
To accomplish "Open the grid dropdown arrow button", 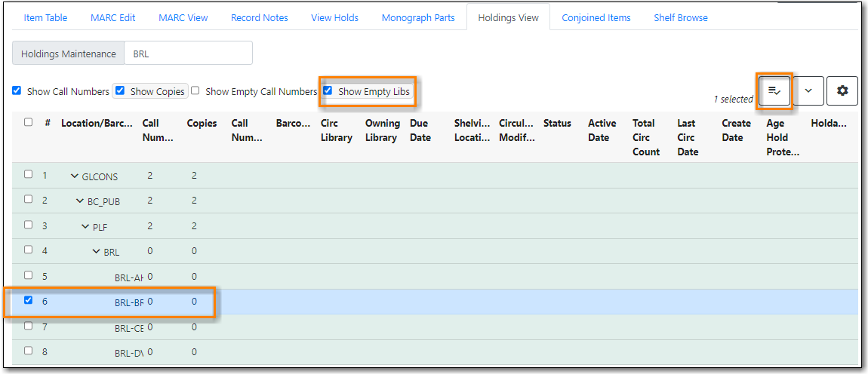I will click(x=808, y=90).
